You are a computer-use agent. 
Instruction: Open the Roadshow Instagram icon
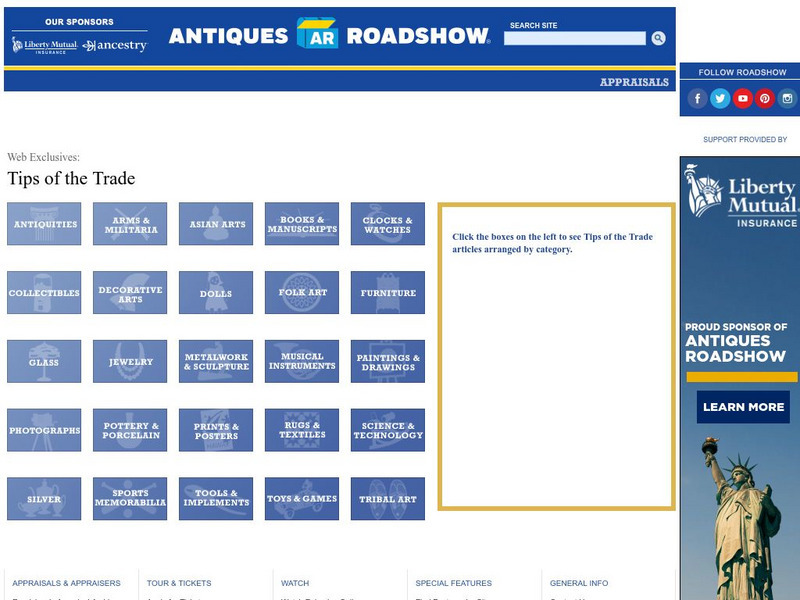(787, 98)
